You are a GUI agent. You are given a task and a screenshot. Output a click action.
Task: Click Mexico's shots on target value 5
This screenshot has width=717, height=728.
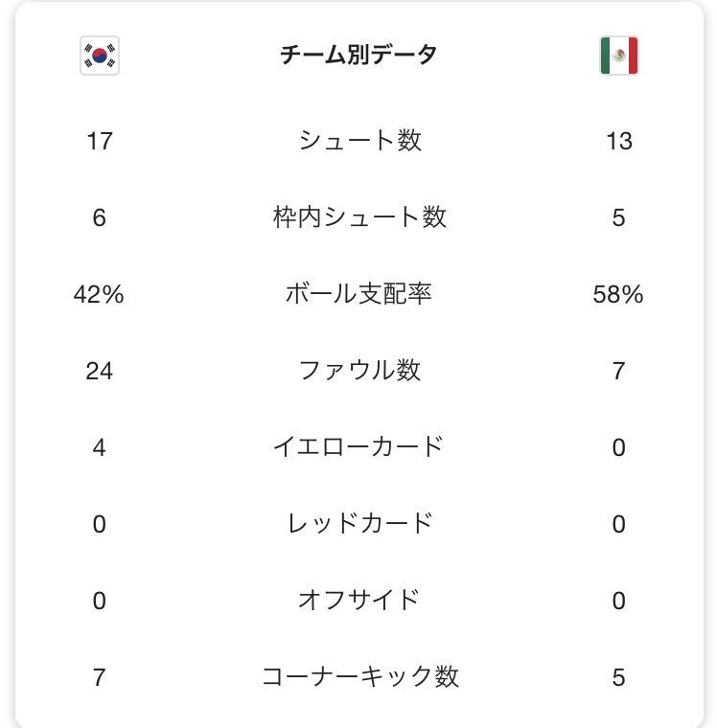point(618,217)
